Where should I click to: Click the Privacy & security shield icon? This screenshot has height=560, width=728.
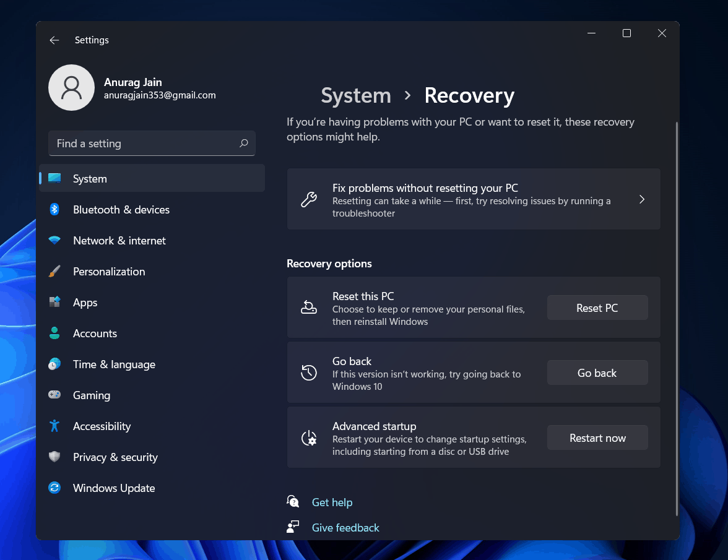click(54, 457)
